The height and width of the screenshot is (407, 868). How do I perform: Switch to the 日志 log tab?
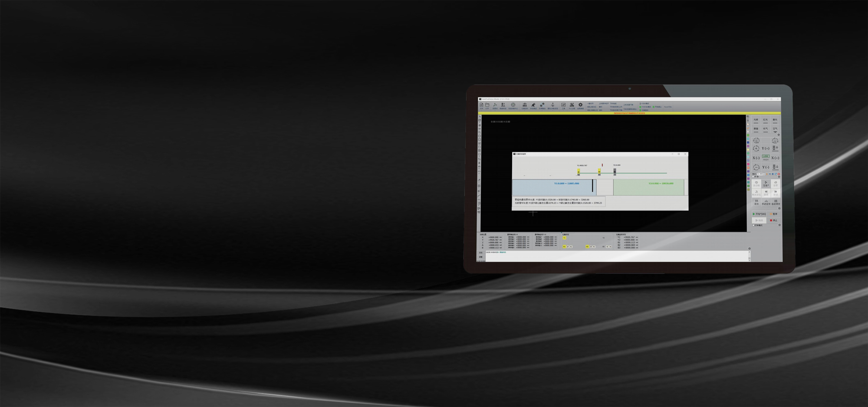[480, 253]
